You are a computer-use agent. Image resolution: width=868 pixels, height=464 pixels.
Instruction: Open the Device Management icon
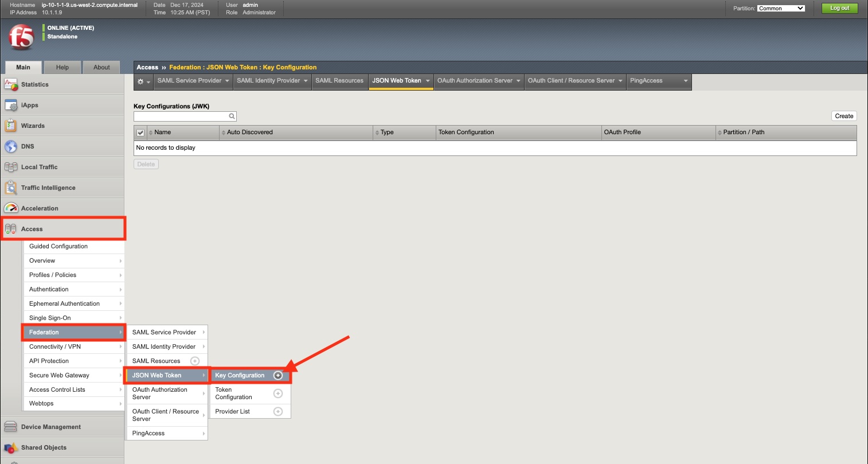pyautogui.click(x=11, y=427)
